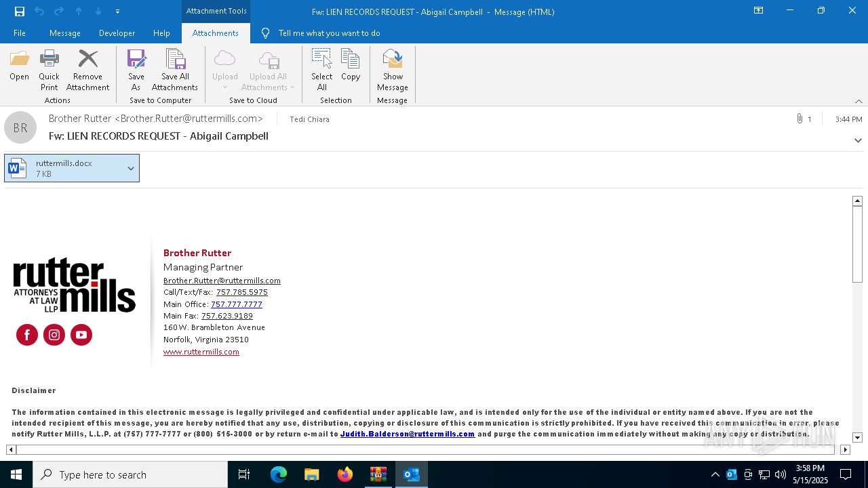Click the Brother.Rutter@ruttermills.com email link
868x488 pixels.
click(222, 281)
